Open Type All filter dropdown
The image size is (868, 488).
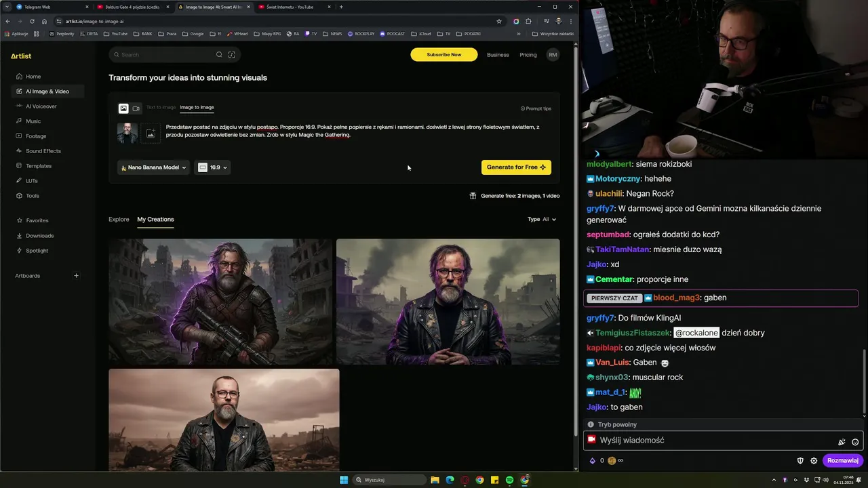(542, 220)
